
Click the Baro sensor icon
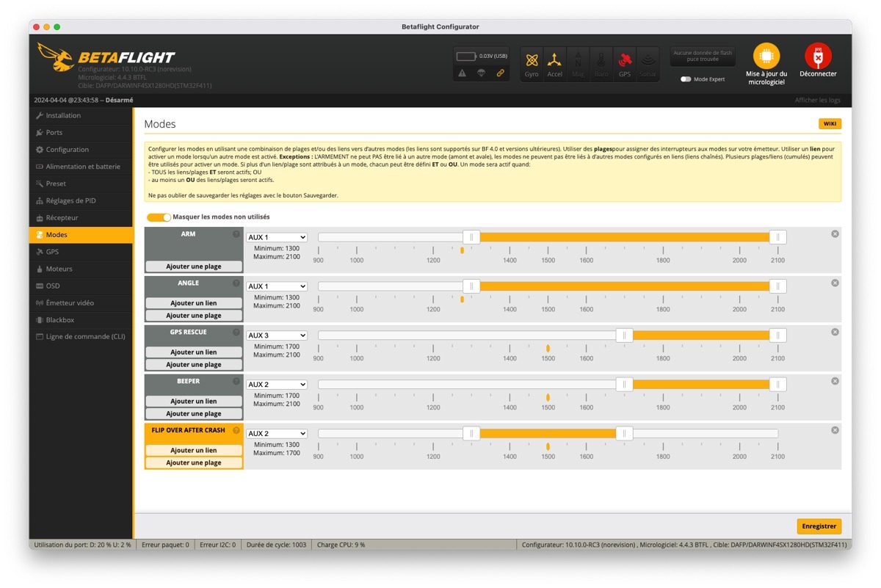pos(601,65)
